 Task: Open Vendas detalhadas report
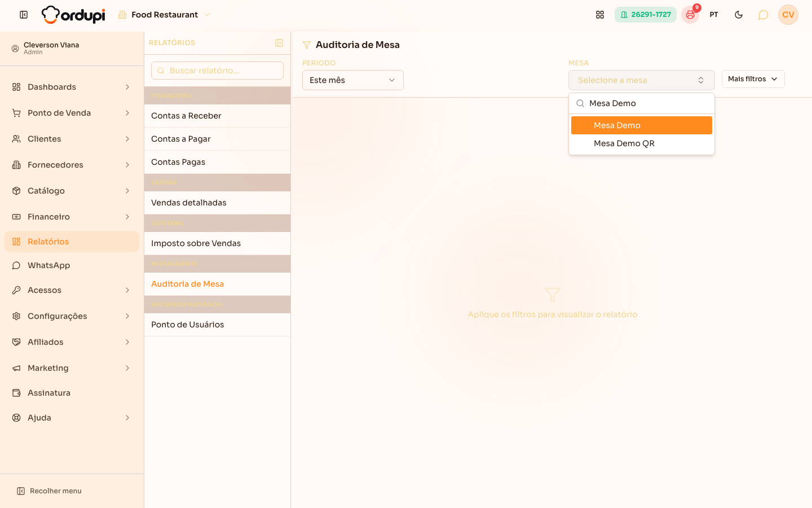click(217, 203)
